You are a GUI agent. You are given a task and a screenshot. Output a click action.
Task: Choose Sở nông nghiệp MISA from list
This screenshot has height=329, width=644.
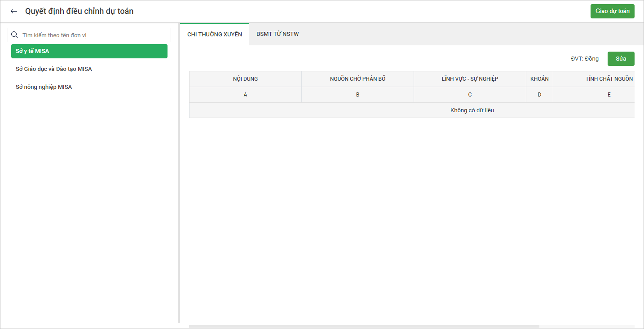pos(44,87)
